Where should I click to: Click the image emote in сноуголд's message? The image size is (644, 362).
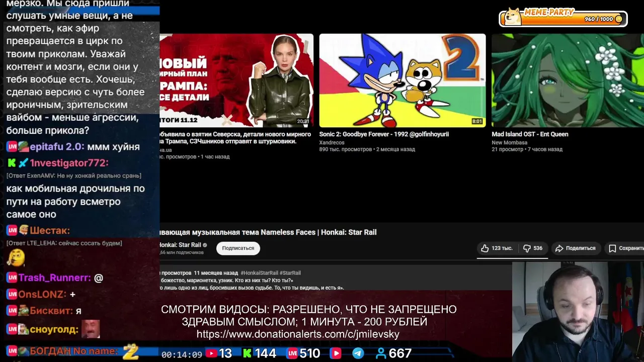point(91,329)
